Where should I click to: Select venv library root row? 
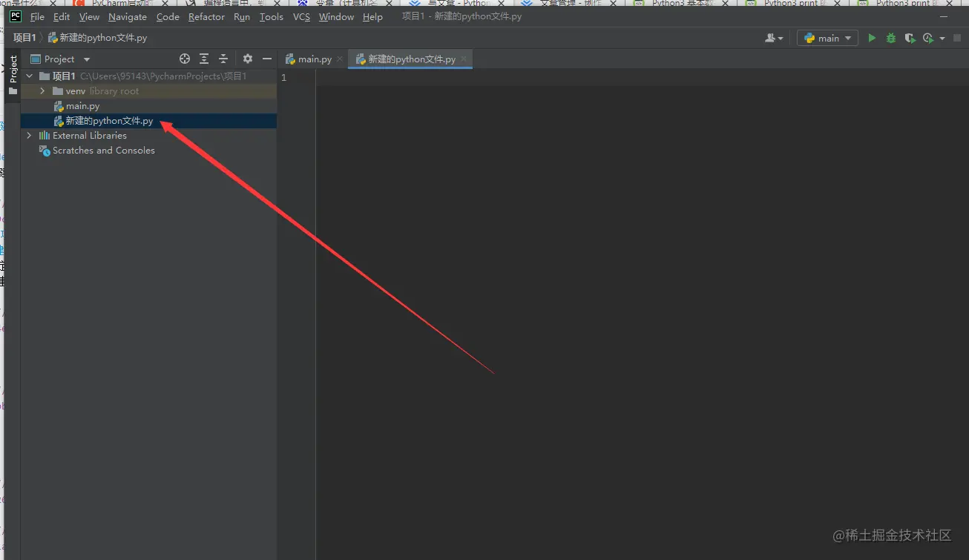click(x=148, y=91)
